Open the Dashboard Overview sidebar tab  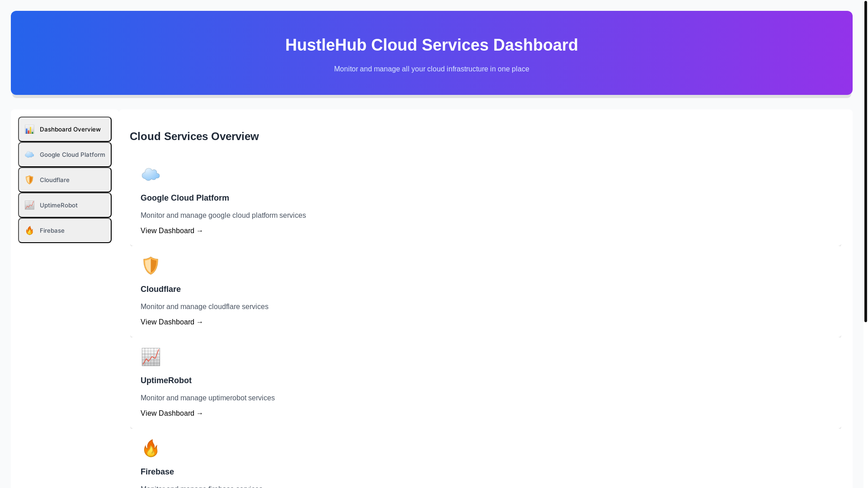tap(65, 129)
